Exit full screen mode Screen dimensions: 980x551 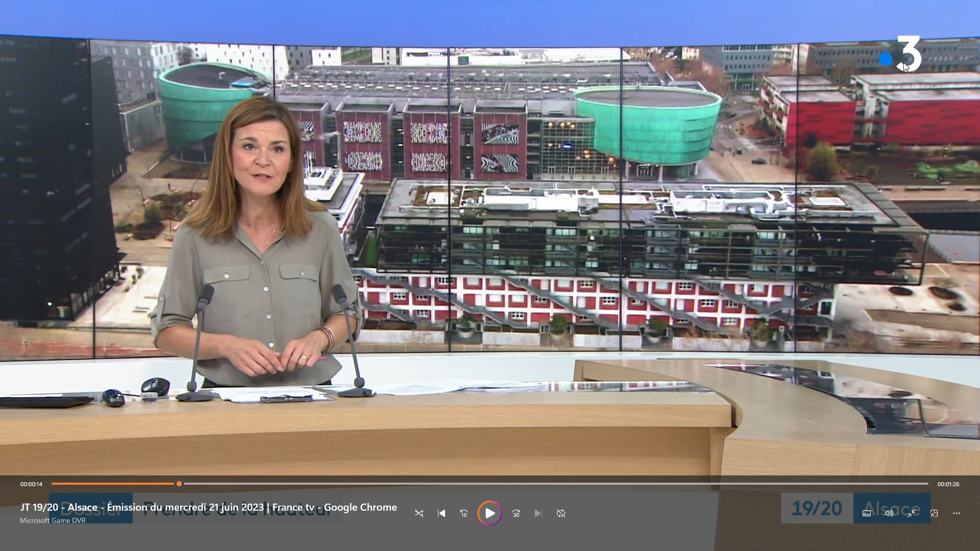click(x=912, y=513)
